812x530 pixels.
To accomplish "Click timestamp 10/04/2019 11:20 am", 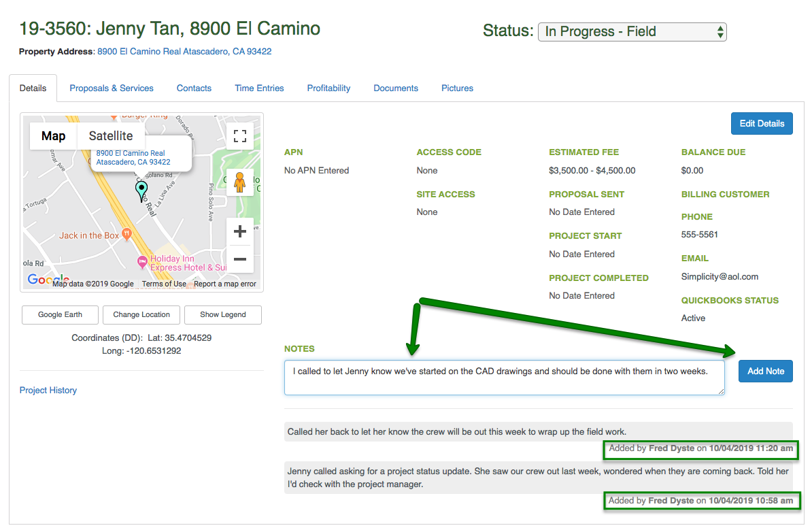I will click(x=751, y=448).
